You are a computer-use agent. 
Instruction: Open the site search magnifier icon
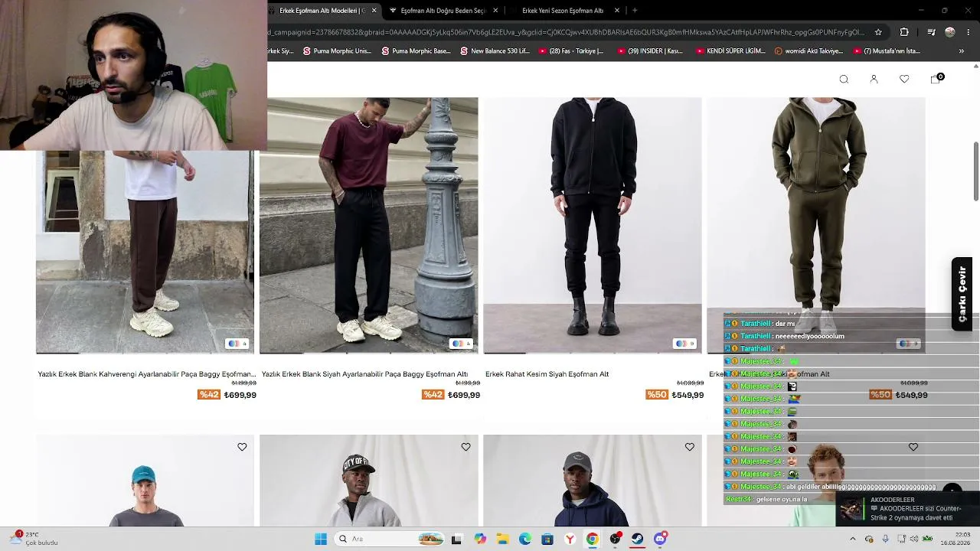pos(844,80)
